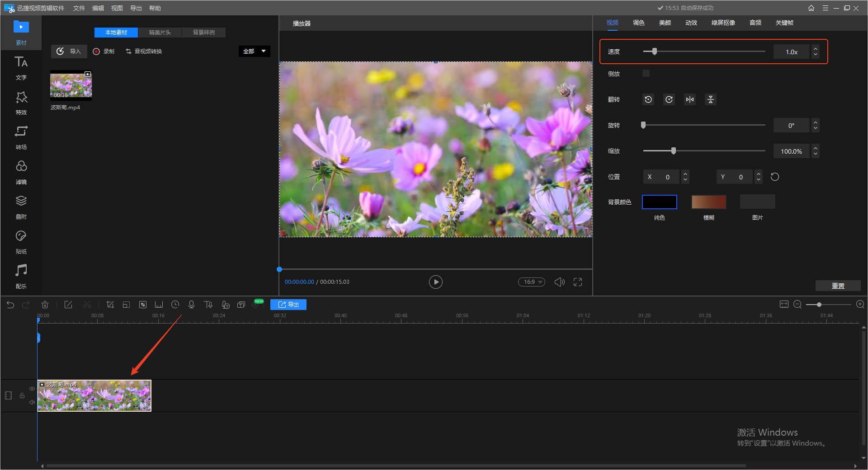
Task: Open the 贴纸 stickers panel
Action: click(21, 242)
